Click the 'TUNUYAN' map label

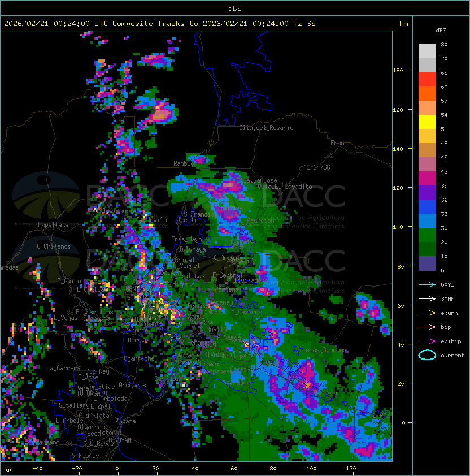(120, 440)
